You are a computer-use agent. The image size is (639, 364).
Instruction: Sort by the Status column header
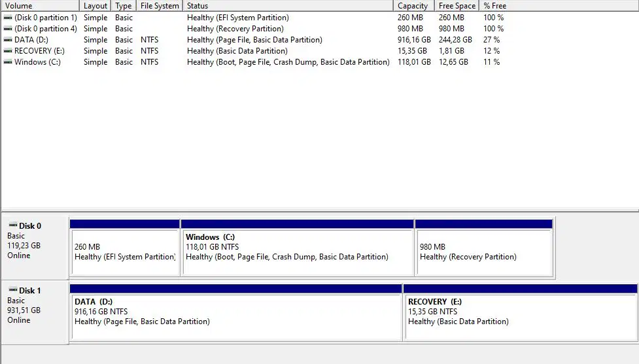click(x=288, y=6)
